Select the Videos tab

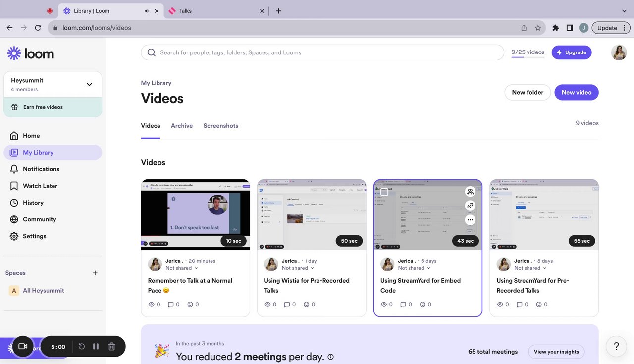(151, 126)
